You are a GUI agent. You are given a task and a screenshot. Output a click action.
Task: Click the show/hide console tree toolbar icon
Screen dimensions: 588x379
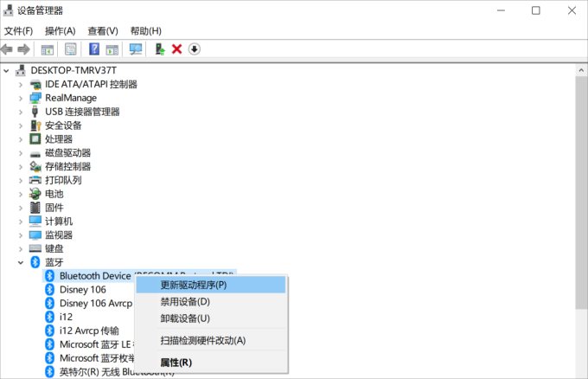[48, 49]
